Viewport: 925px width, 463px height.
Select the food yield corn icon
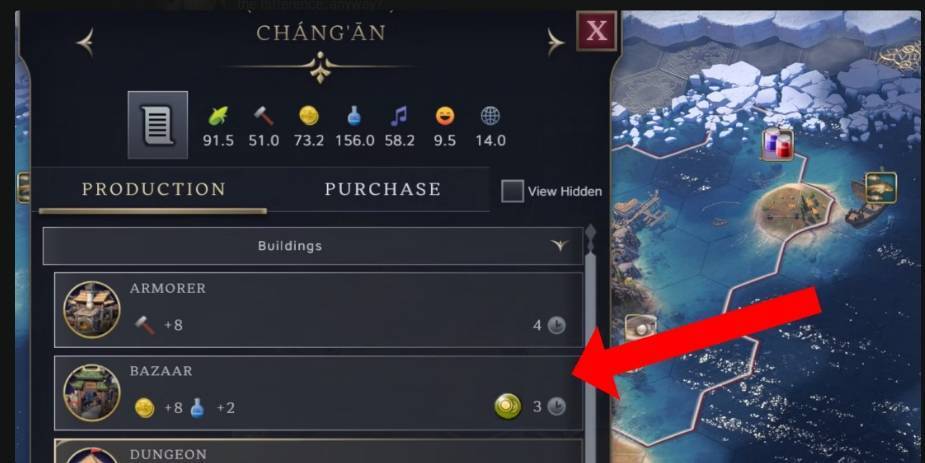(218, 116)
